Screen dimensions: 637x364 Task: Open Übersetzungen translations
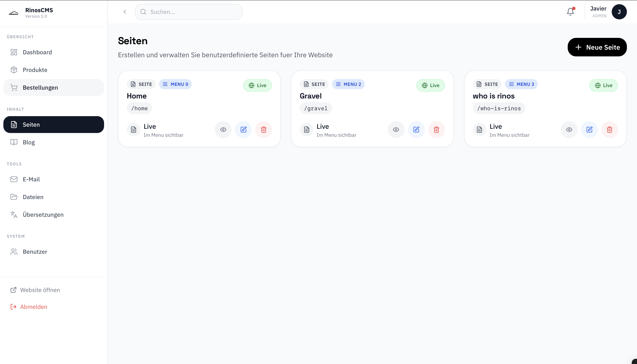54,214
